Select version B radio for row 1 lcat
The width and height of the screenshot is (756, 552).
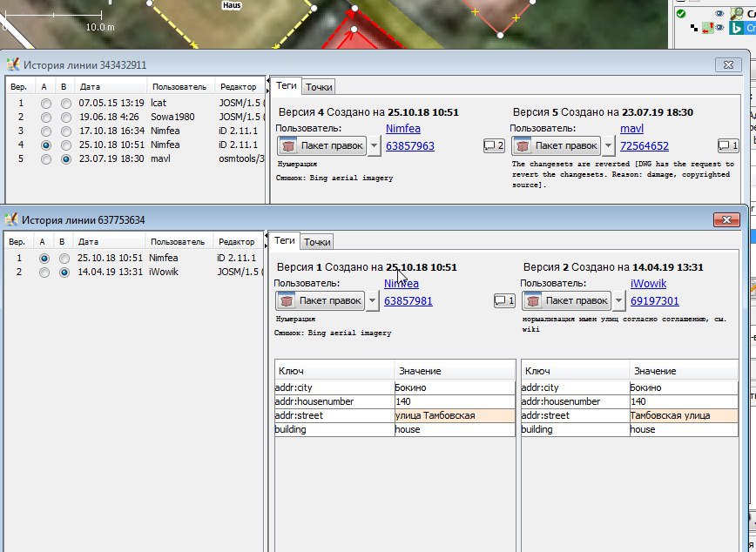[x=66, y=103]
